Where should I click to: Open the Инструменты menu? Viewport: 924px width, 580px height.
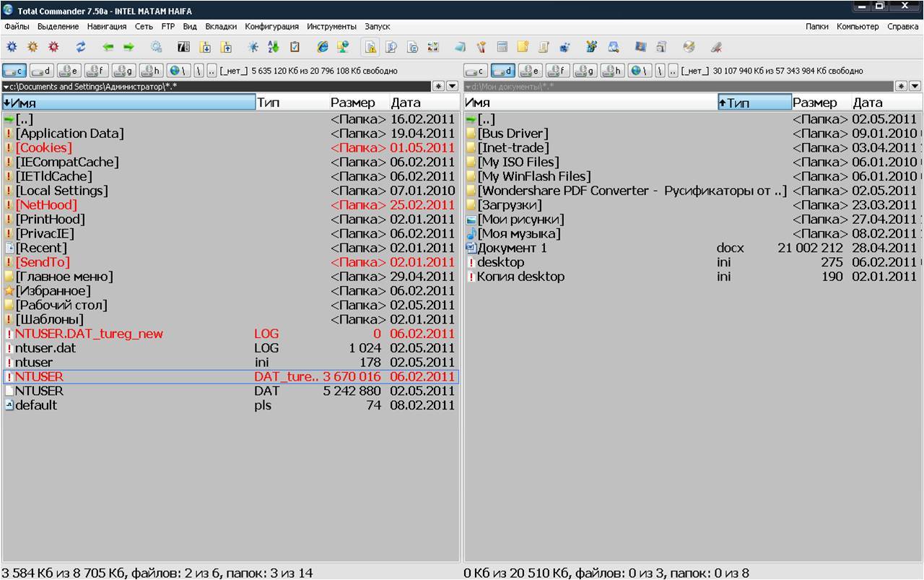point(331,27)
